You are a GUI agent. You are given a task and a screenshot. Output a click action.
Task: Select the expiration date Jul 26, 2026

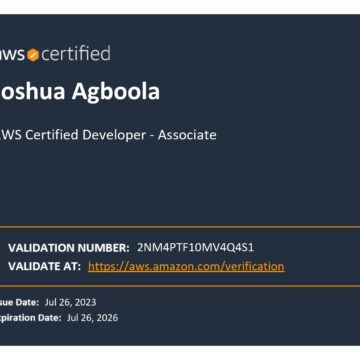coord(92,318)
